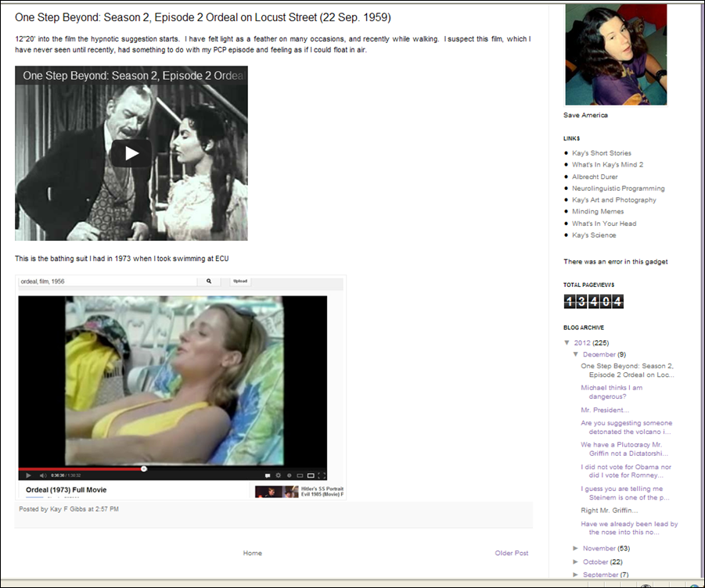Collapse the 2012 archive triangle
The image size is (705, 588).
(x=567, y=342)
